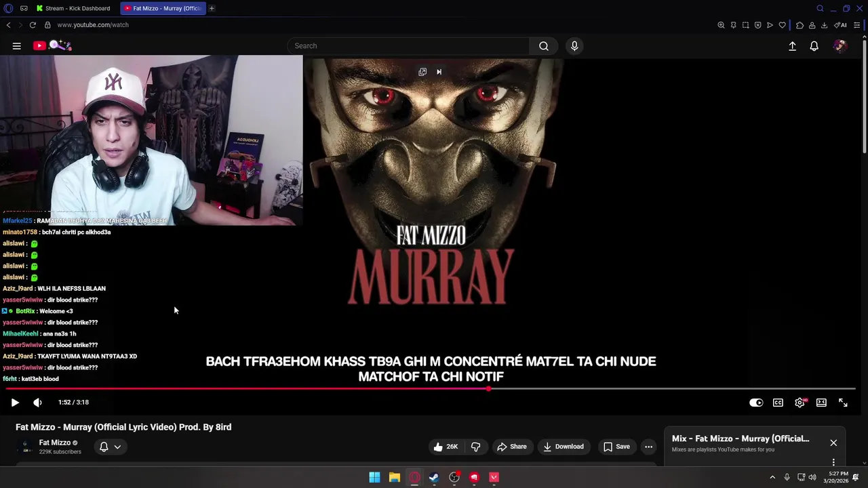Open YouTube notifications bell
The height and width of the screenshot is (488, 868).
814,46
